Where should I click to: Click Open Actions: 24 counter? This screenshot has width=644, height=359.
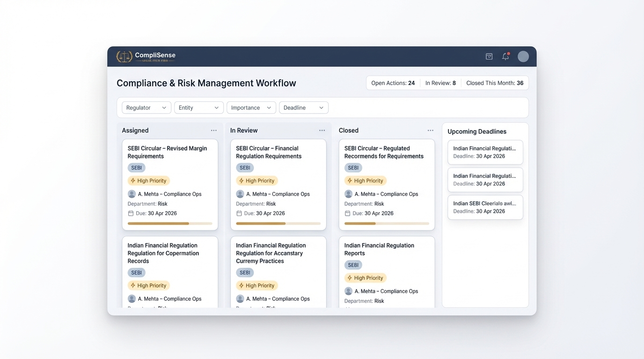coord(393,83)
